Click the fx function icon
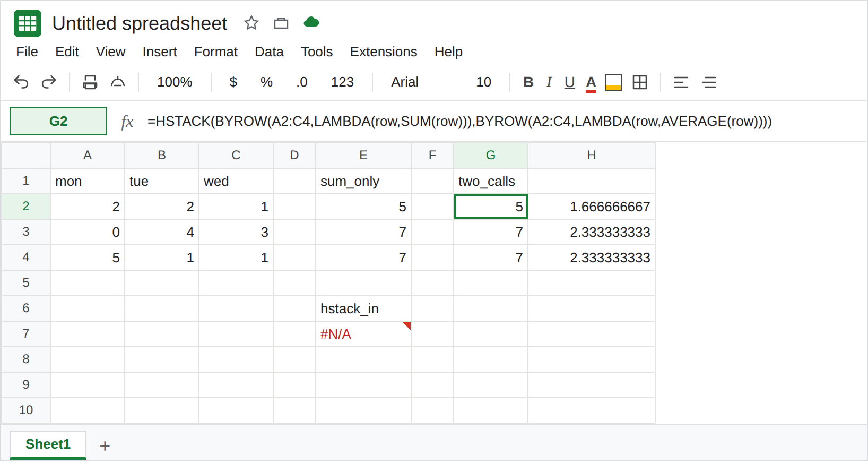The image size is (868, 463). 127,122
